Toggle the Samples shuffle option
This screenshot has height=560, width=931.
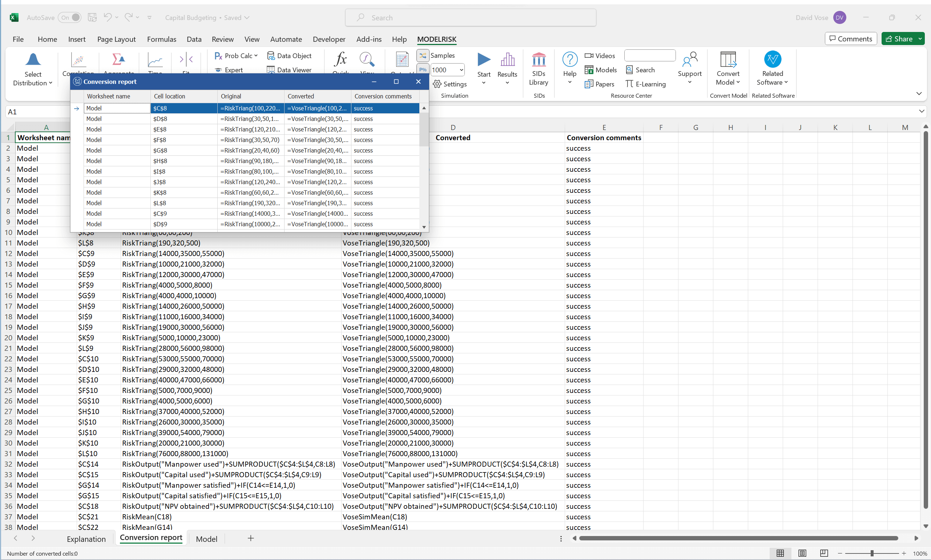423,55
